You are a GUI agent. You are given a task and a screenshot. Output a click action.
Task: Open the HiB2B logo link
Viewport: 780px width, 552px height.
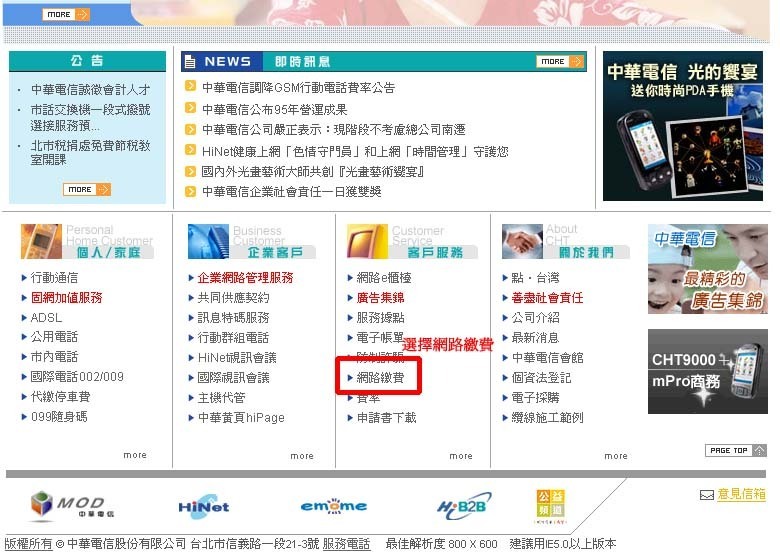[x=464, y=506]
